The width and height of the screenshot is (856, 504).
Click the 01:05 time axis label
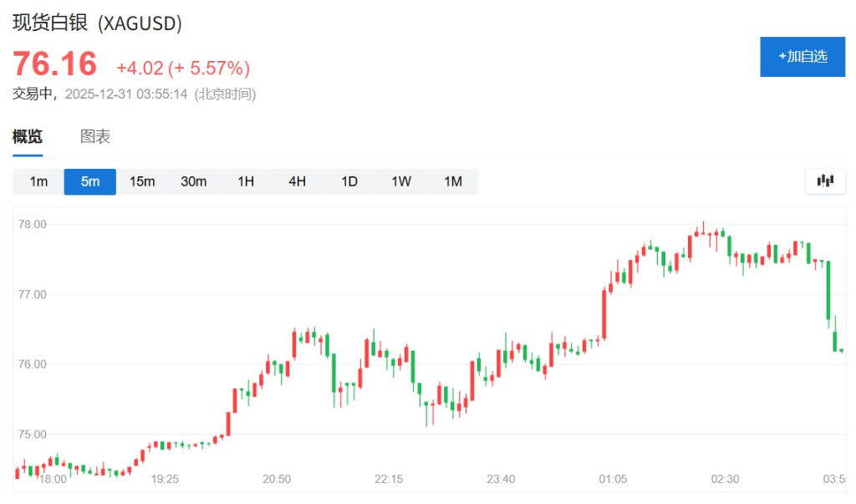click(613, 479)
